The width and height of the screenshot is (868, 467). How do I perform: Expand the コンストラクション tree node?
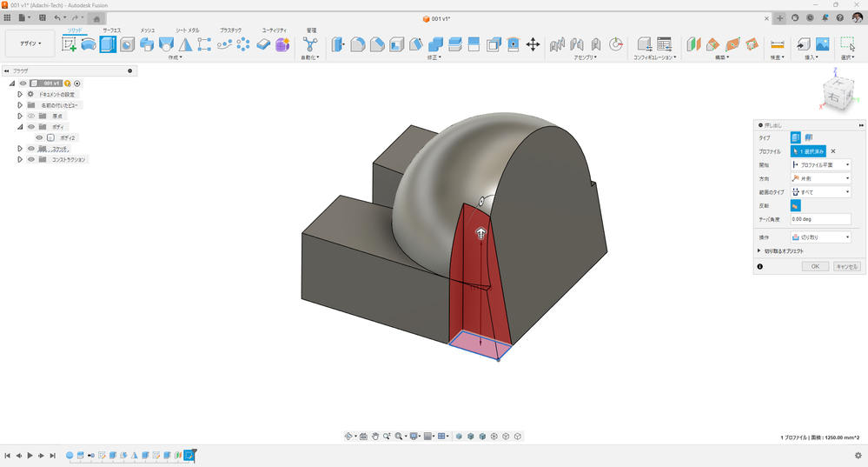[20, 159]
